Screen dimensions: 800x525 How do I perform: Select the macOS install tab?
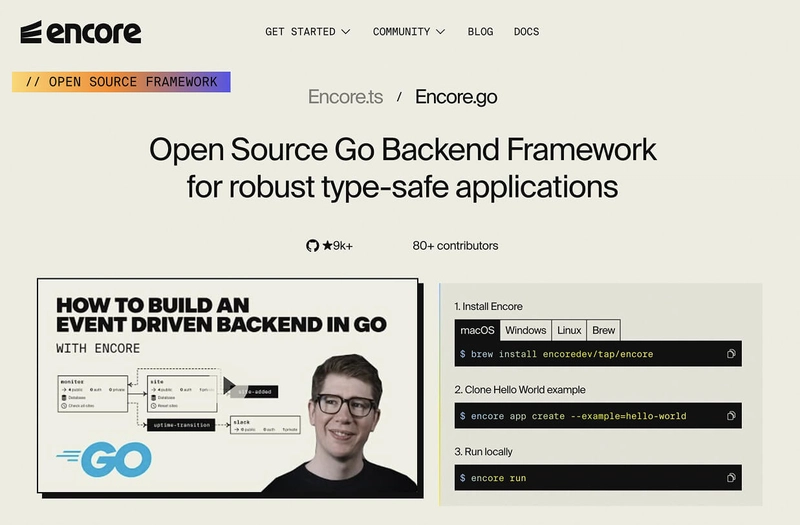[x=476, y=330]
